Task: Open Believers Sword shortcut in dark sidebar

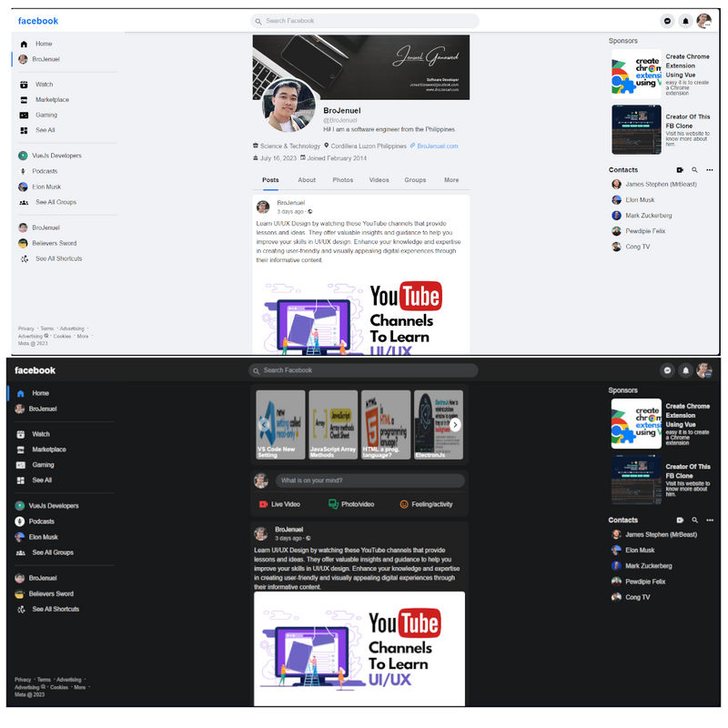Action: (45, 594)
